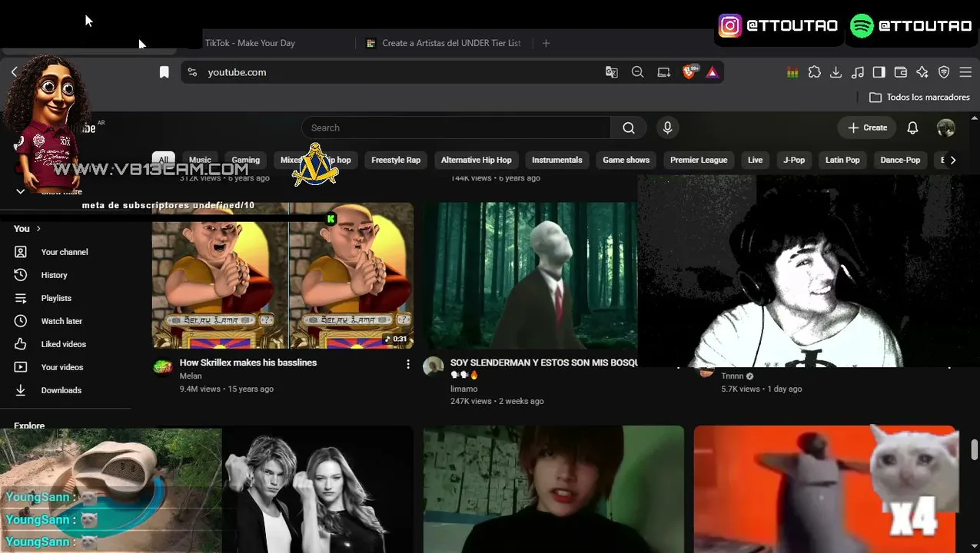
Task: Open the black-and-white couple thumbnail
Action: [x=317, y=489]
